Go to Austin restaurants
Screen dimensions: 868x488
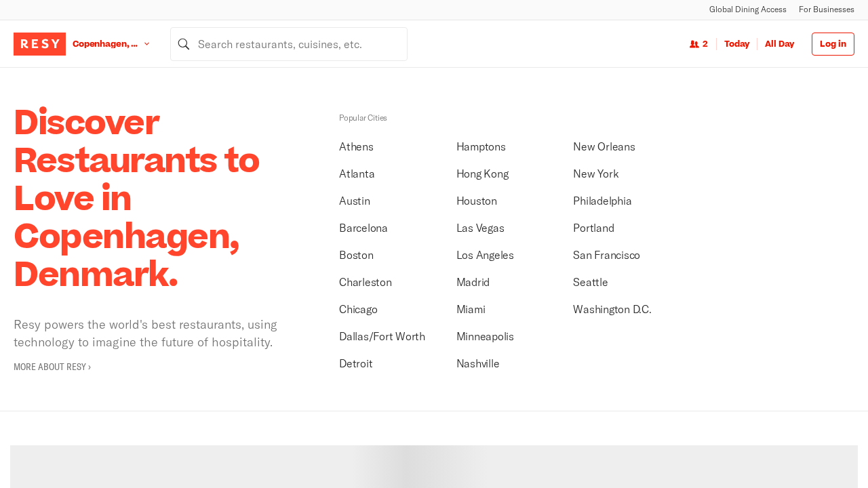click(355, 201)
